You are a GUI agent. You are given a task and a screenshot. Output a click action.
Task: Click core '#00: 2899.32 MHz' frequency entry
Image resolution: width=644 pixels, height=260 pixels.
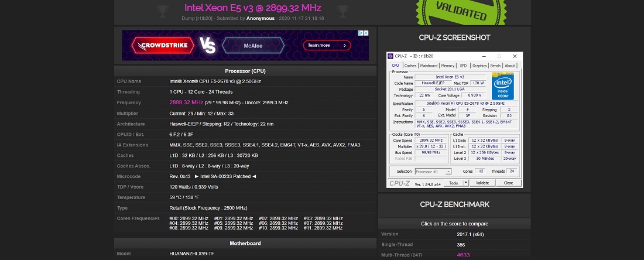click(x=189, y=218)
